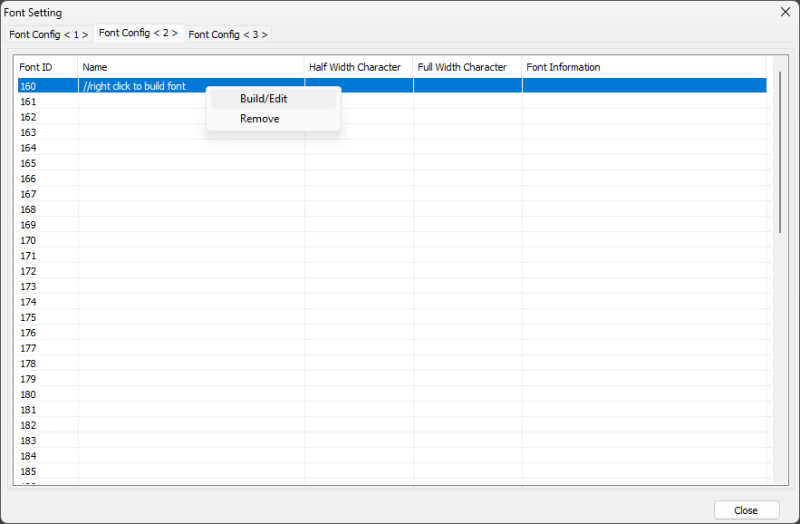
Task: Switch to Font Config < 1 > tab
Action: pos(48,34)
